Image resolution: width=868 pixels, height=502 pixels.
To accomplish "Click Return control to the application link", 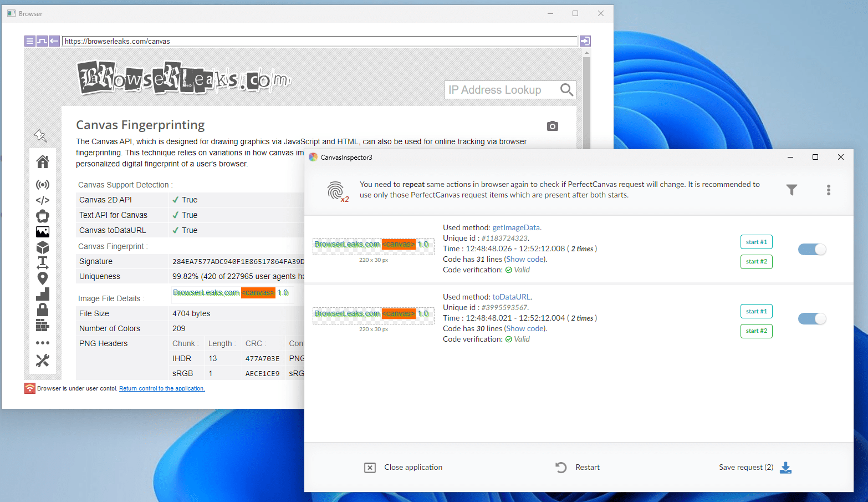I will [162, 388].
